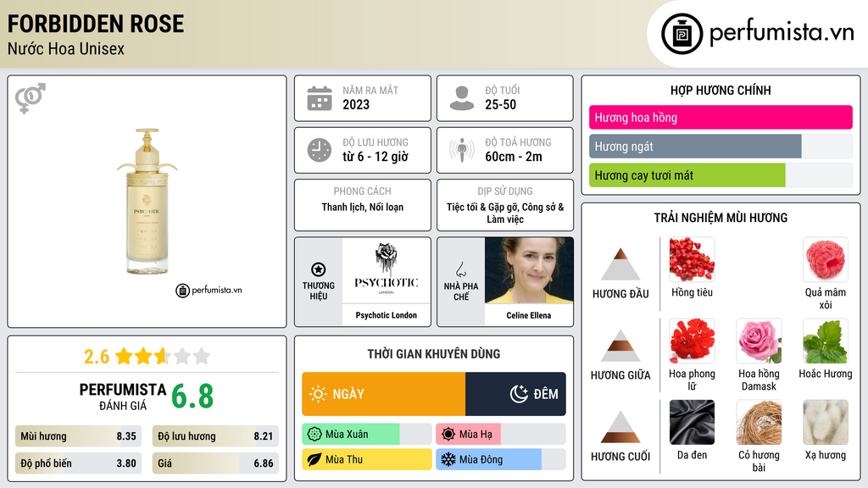Image resolution: width=868 pixels, height=488 pixels.
Task: Click the Hương giữa pyramid icon
Action: 620,346
